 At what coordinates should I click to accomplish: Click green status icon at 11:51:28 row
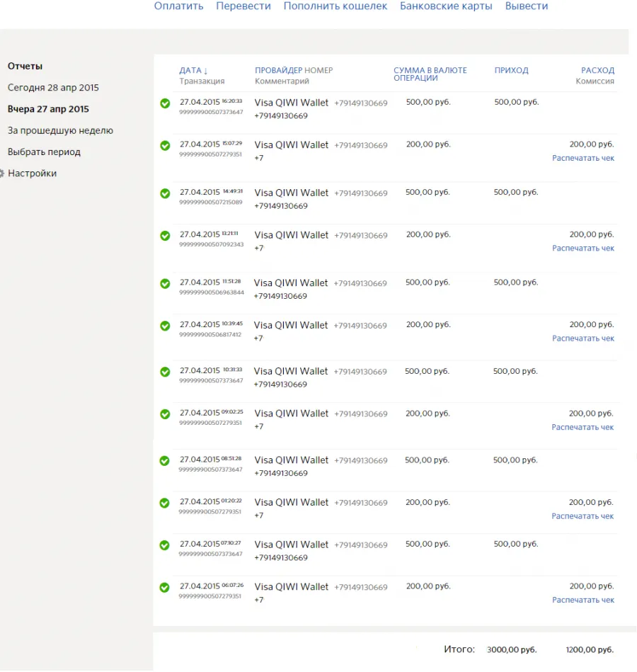tap(165, 284)
